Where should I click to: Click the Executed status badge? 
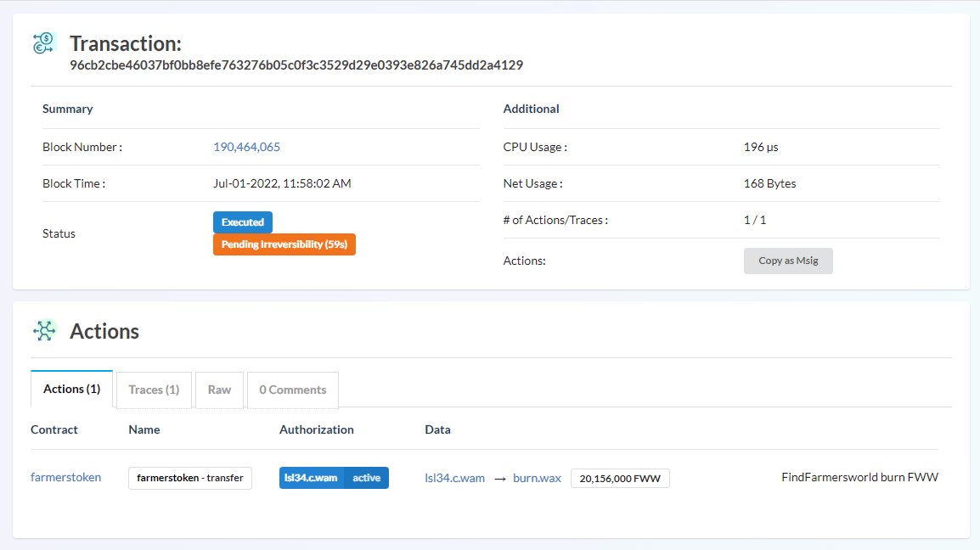click(243, 222)
